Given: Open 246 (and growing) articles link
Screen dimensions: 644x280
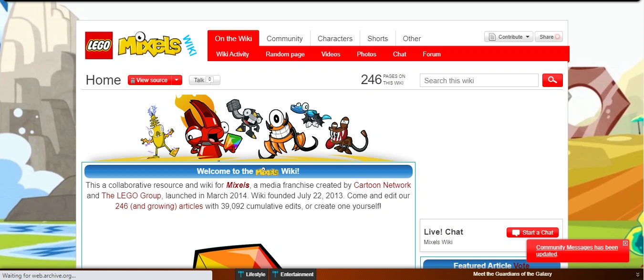Looking at the screenshot, I should (159, 206).
